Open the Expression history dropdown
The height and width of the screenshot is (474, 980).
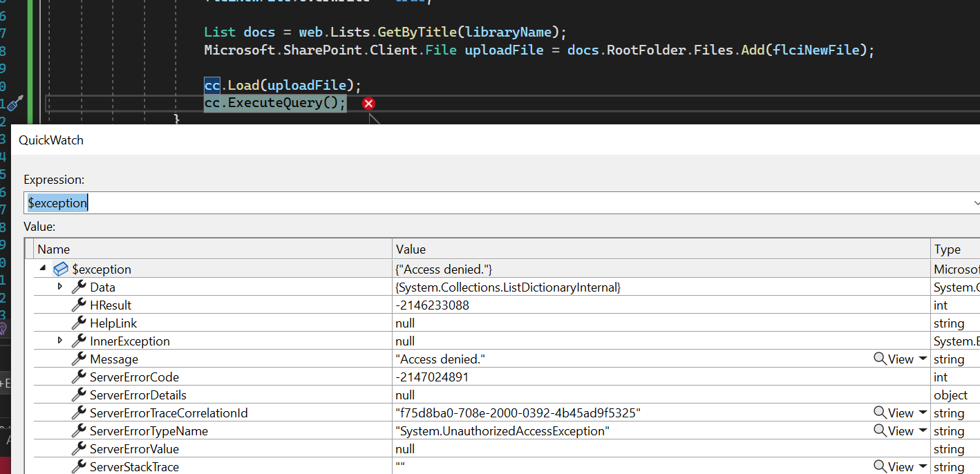click(x=976, y=203)
